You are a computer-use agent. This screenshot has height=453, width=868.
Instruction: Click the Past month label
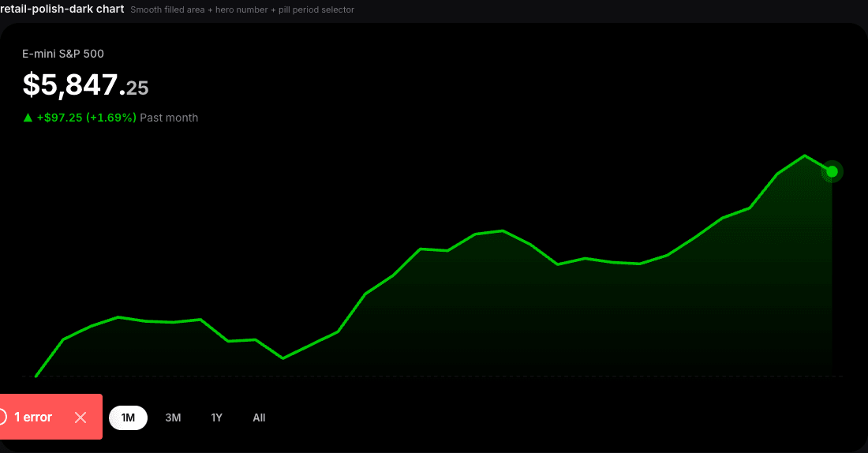click(x=169, y=118)
